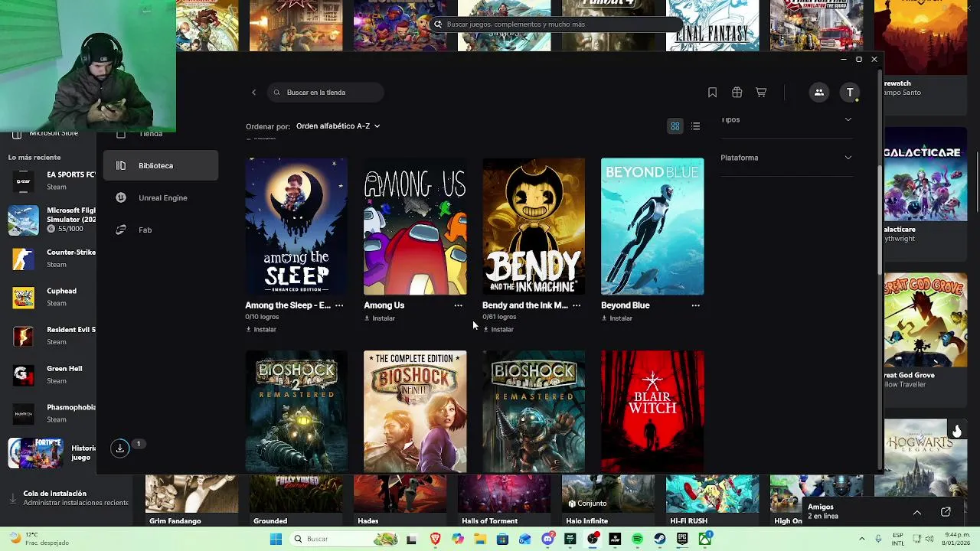Open the Epic friends icon
This screenshot has width=980, height=551.
pyautogui.click(x=818, y=93)
